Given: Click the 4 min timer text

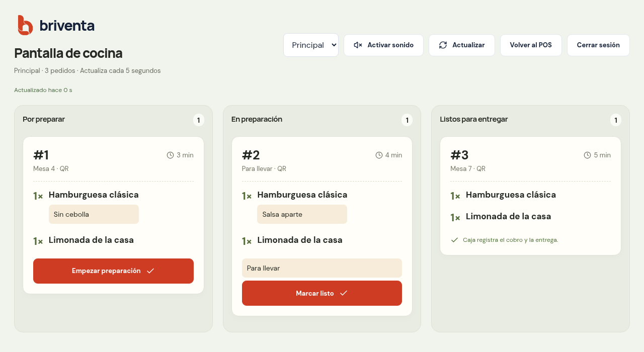Looking at the screenshot, I should pos(393,155).
